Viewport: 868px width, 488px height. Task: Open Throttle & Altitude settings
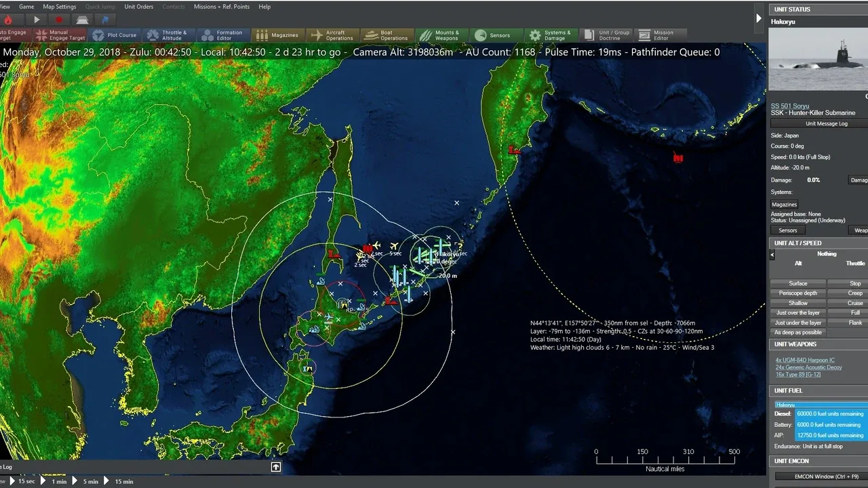[x=167, y=35]
